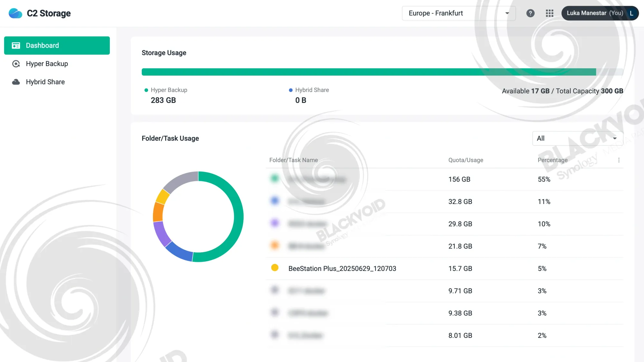Click the 11% percentage cell
This screenshot has width=644, height=362.
544,202
